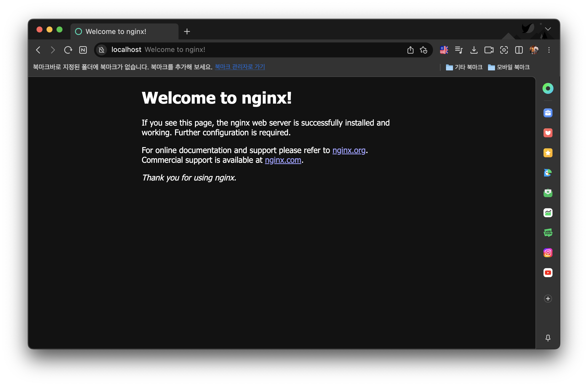The width and height of the screenshot is (588, 386).
Task: Open the video pop-up tool
Action: (x=489, y=50)
